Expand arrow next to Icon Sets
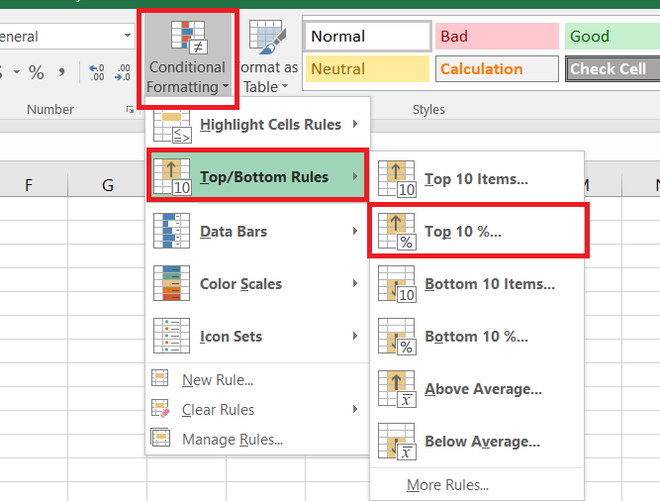660x501 pixels. 355,336
